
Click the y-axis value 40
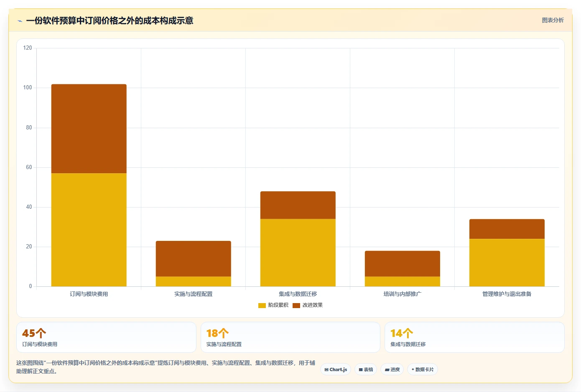tap(29, 207)
